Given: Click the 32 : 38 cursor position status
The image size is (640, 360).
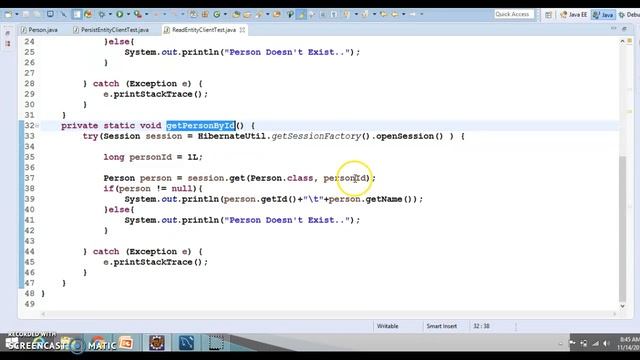Looking at the screenshot, I should [481, 326].
